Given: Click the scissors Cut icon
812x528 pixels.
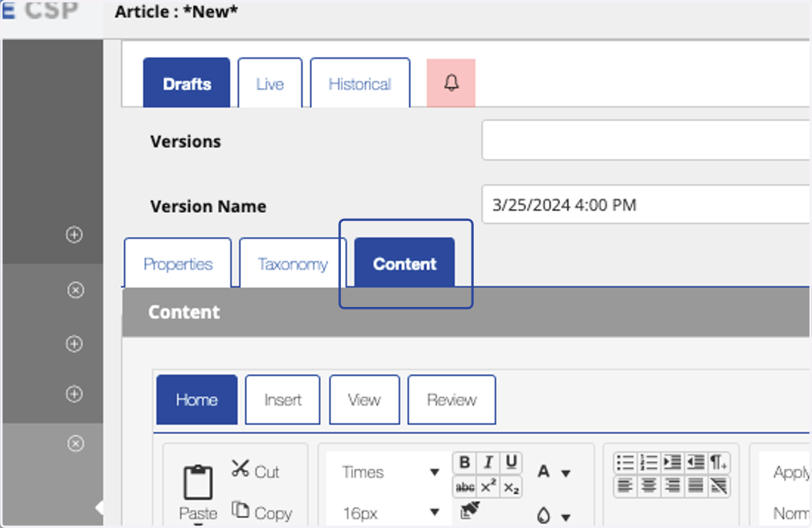Looking at the screenshot, I should [x=240, y=468].
